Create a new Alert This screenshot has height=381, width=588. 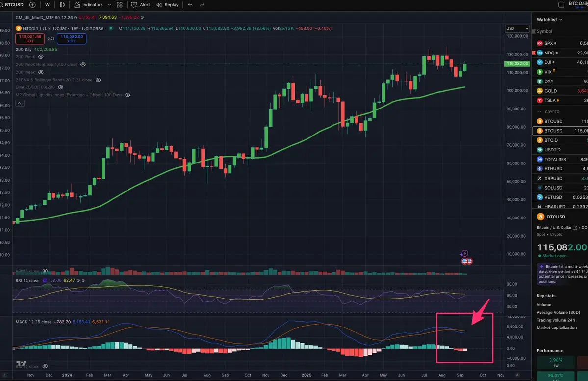(x=141, y=5)
